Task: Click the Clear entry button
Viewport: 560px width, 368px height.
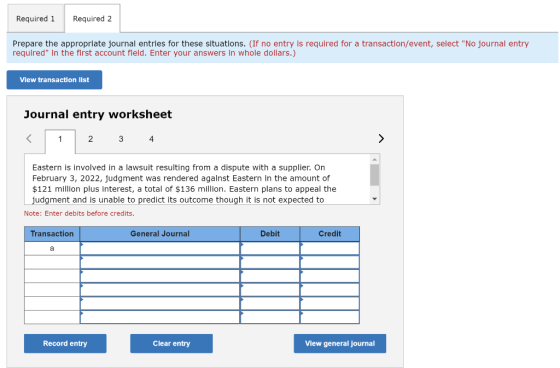Action: (x=171, y=343)
